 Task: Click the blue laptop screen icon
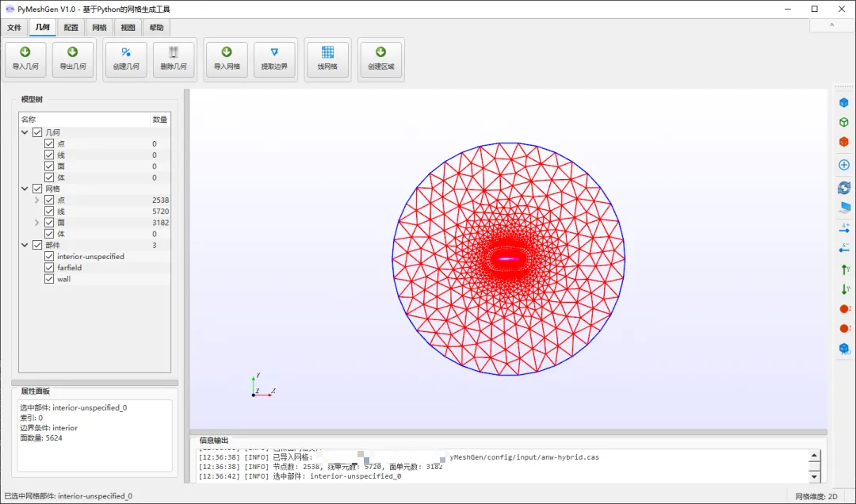coord(844,208)
